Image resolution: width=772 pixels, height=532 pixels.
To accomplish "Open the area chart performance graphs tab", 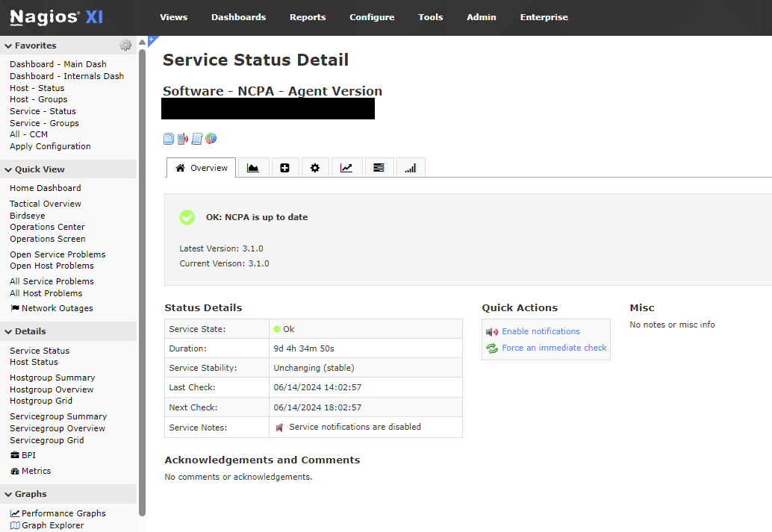I will [x=253, y=168].
